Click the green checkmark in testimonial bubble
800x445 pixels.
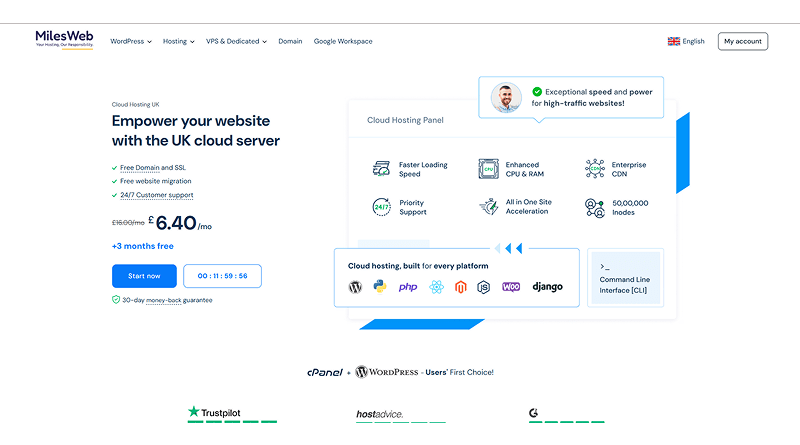[x=537, y=92]
